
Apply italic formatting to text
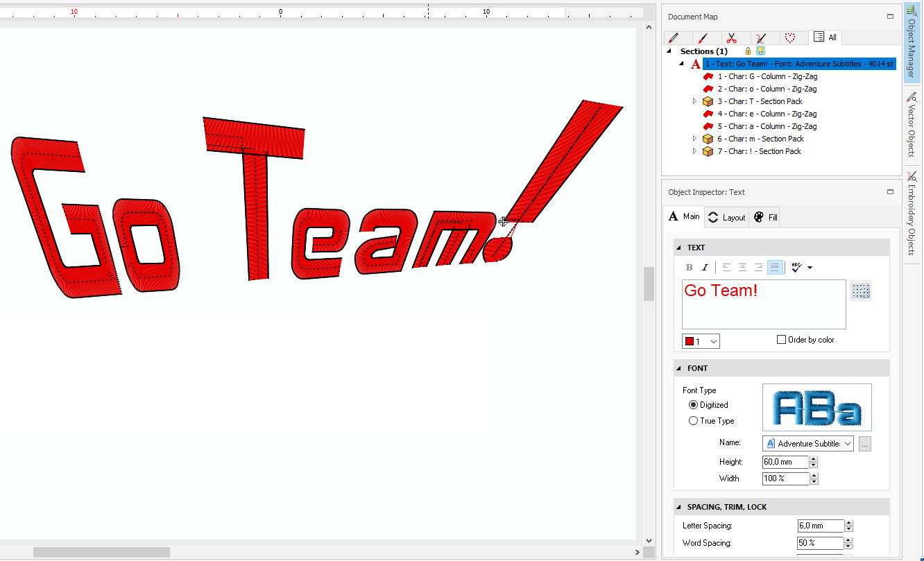click(x=705, y=268)
